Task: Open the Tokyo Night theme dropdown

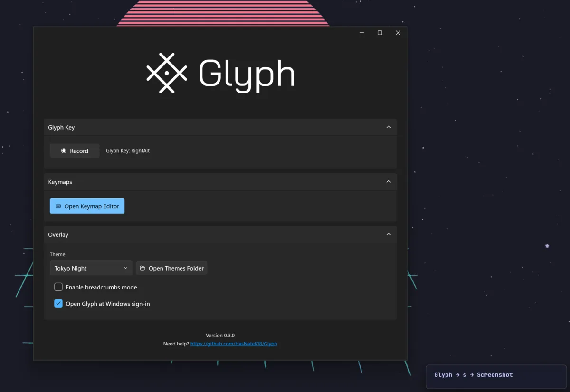Action: tap(91, 268)
